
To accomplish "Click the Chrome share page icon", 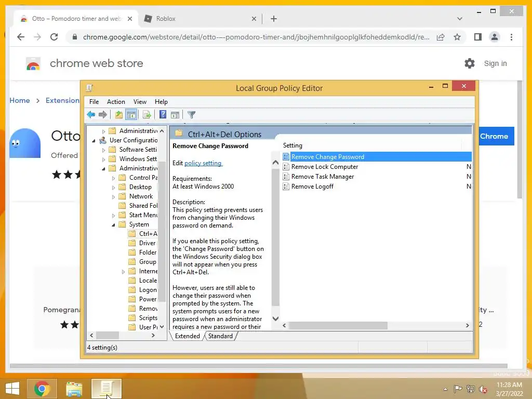I will pos(441,37).
